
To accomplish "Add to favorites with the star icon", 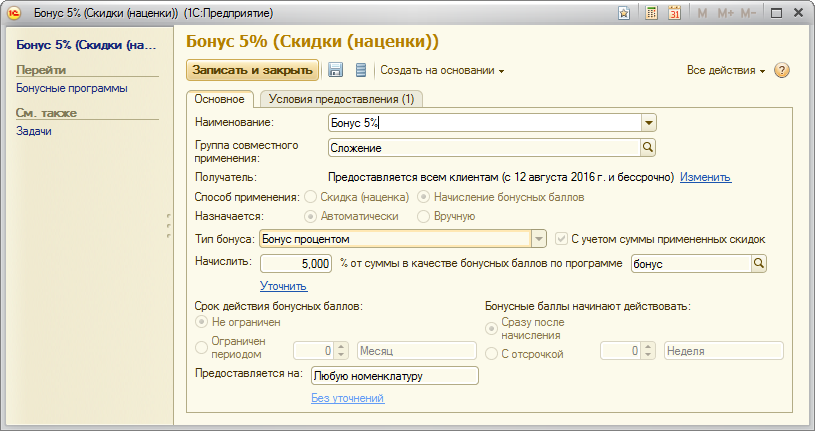I will tap(624, 14).
